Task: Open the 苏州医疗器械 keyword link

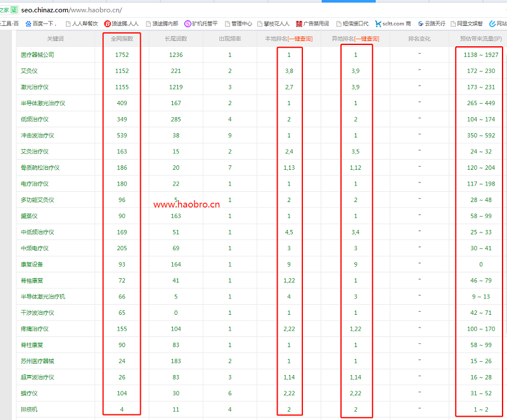Action: point(37,361)
